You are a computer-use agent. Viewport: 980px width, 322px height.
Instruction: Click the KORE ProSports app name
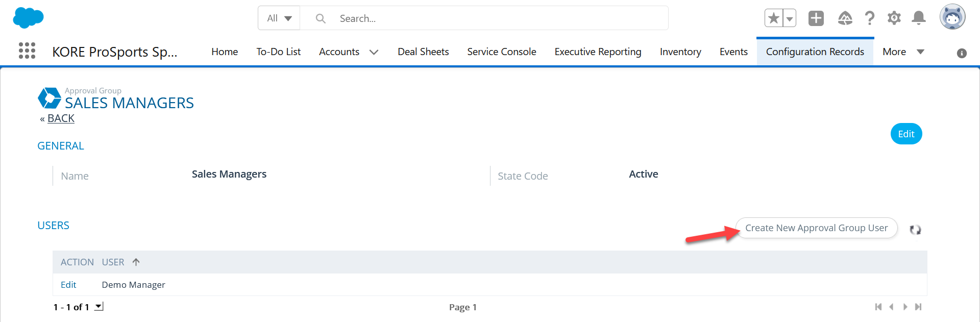(x=115, y=52)
